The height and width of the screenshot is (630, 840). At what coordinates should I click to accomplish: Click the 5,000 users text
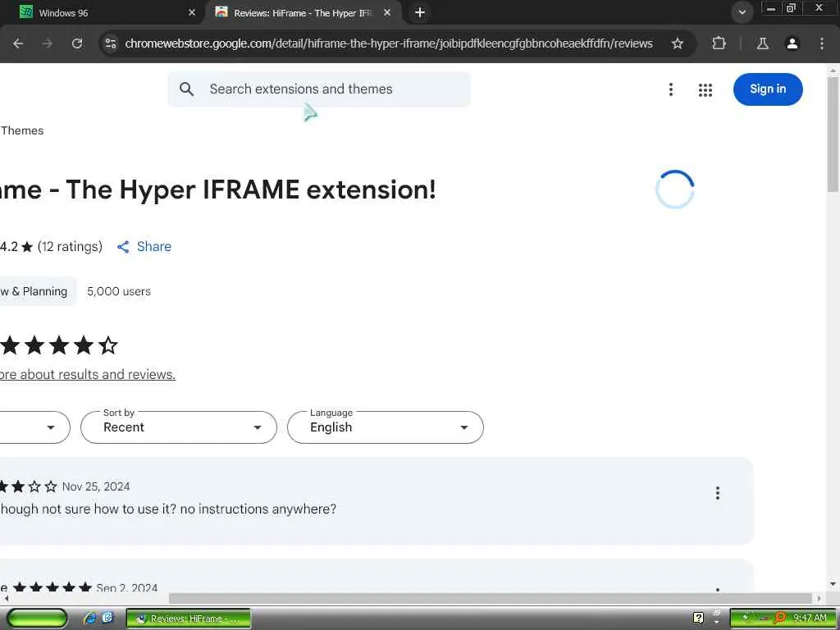tap(119, 291)
